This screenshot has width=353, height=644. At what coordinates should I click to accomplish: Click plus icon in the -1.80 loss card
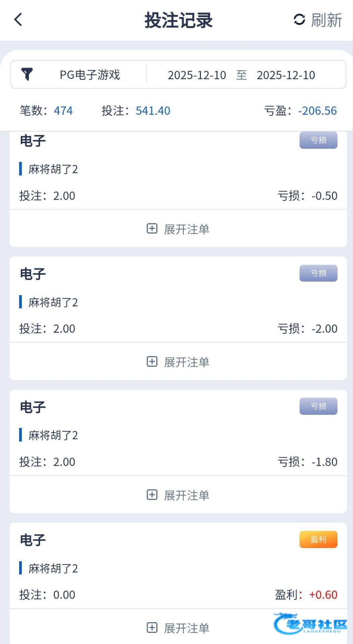[x=152, y=495]
